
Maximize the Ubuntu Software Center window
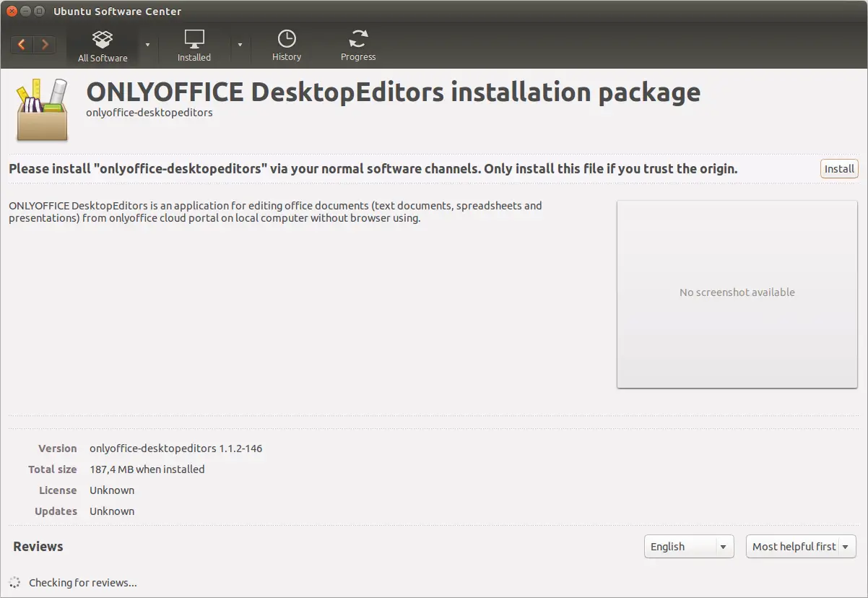click(x=39, y=11)
